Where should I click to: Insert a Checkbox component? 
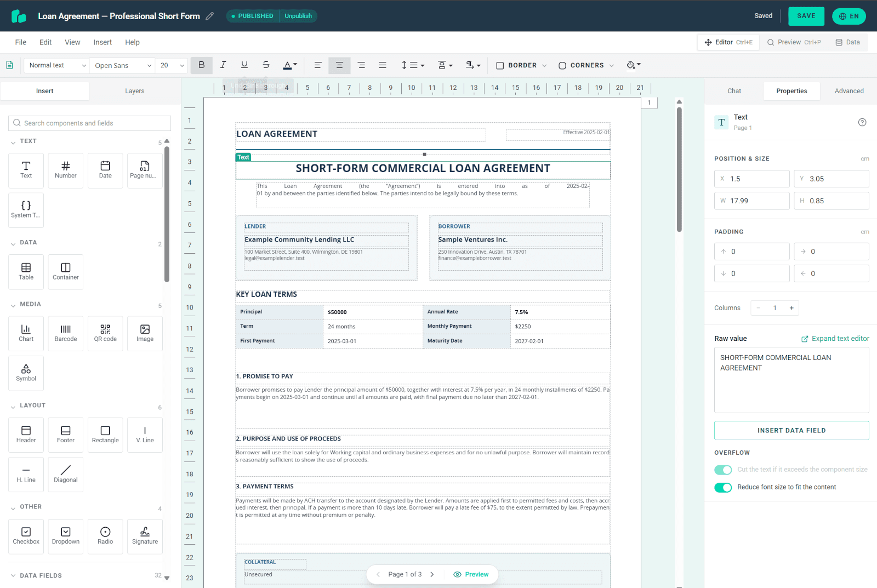click(26, 536)
